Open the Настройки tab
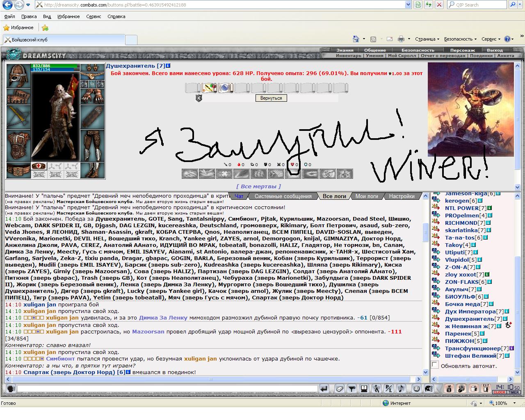 tap(402, 196)
